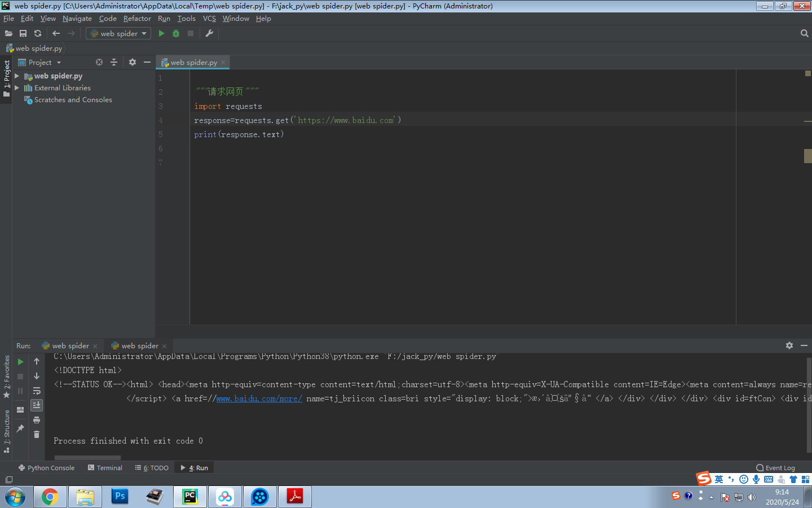Open Search Everywhere magnifier icon
This screenshot has width=812, height=508.
click(x=805, y=33)
